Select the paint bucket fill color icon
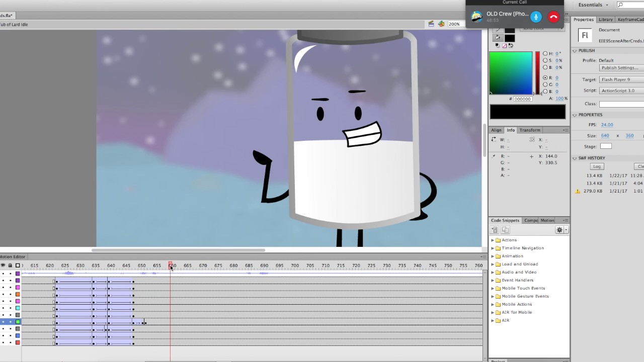644x362 pixels. click(498, 38)
